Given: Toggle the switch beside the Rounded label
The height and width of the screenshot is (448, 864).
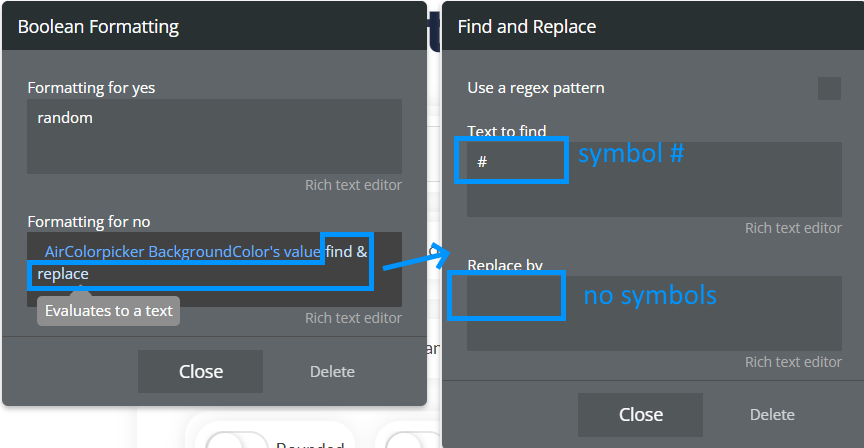Looking at the screenshot, I should click(237, 442).
